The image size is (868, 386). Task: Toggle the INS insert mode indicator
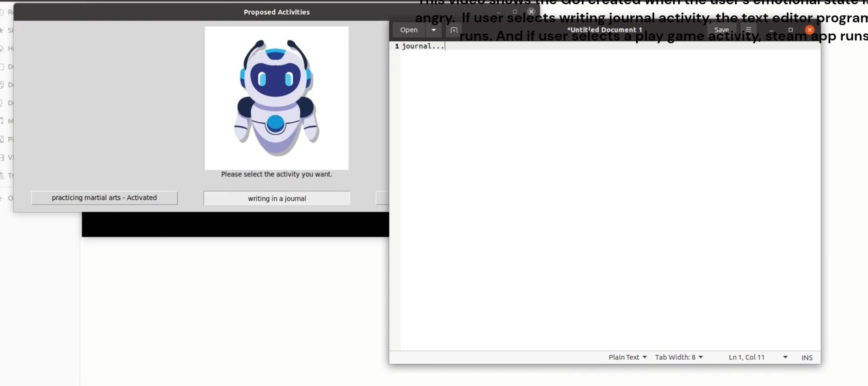coord(806,357)
